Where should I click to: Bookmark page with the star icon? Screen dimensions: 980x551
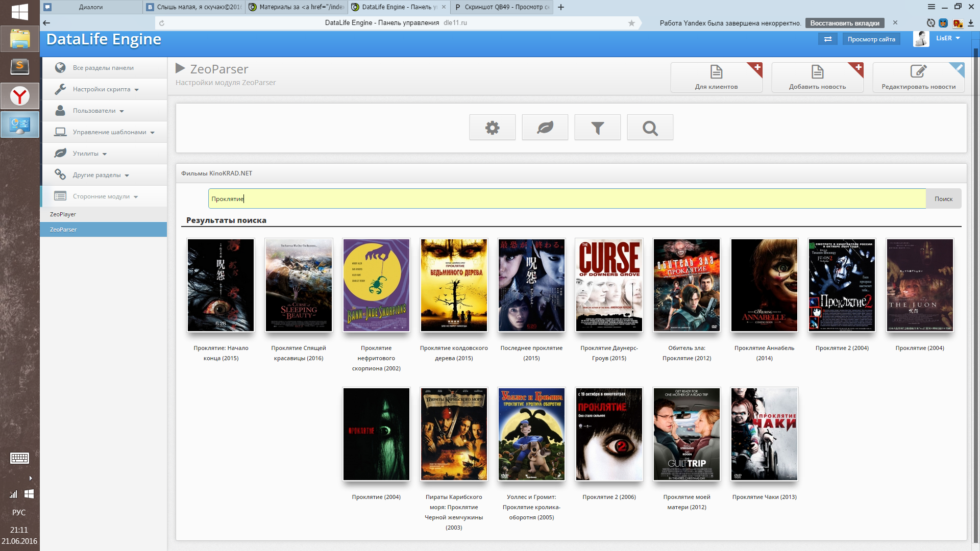click(631, 23)
